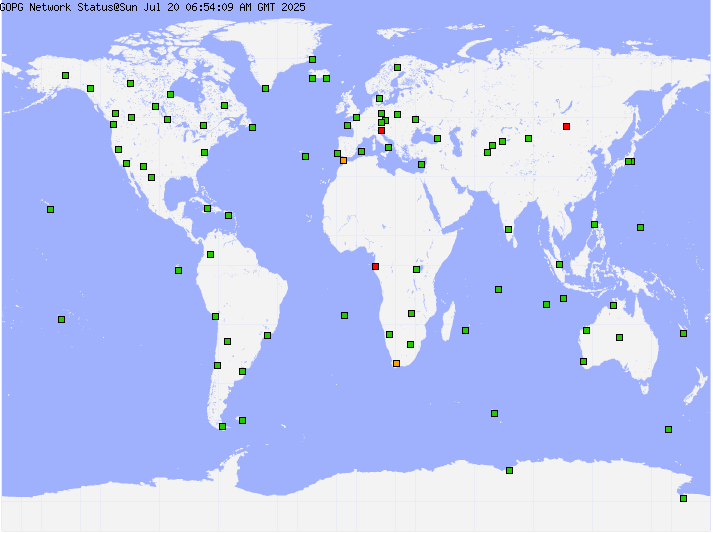This screenshot has width=713, height=533.
Task: Select the green marker in northern Scandinavia
Action: 397,68
